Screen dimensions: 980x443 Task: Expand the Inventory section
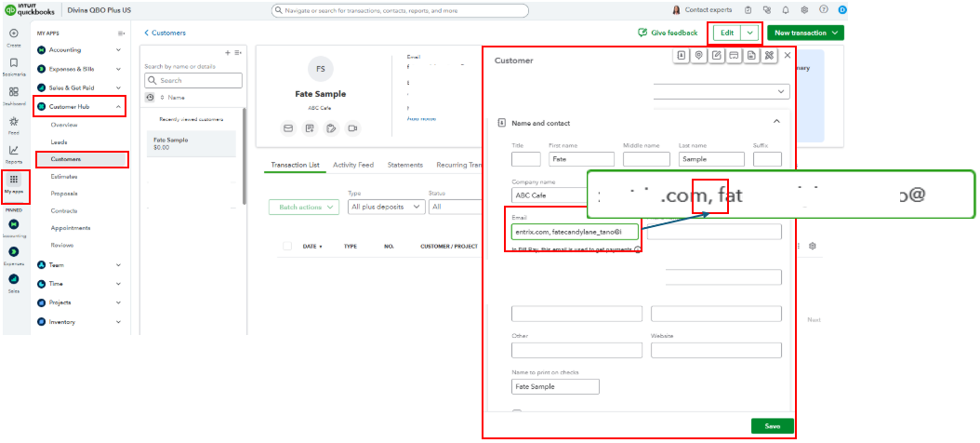pos(119,322)
